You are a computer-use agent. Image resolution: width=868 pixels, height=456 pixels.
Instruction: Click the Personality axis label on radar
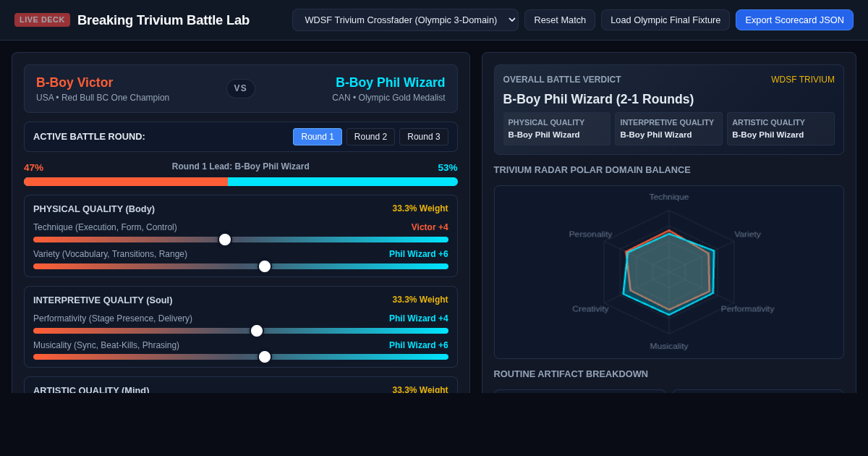[590, 234]
